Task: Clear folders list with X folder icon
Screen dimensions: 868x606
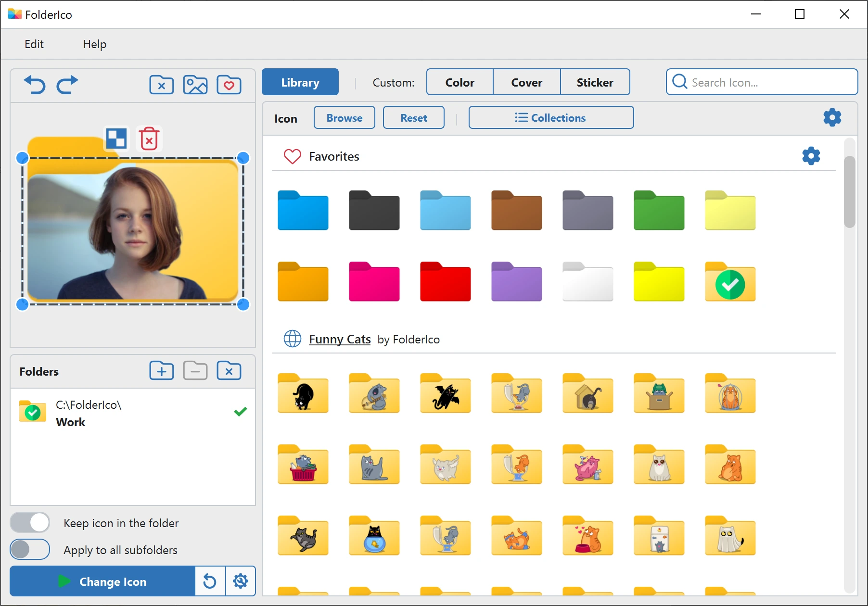Action: tap(229, 371)
